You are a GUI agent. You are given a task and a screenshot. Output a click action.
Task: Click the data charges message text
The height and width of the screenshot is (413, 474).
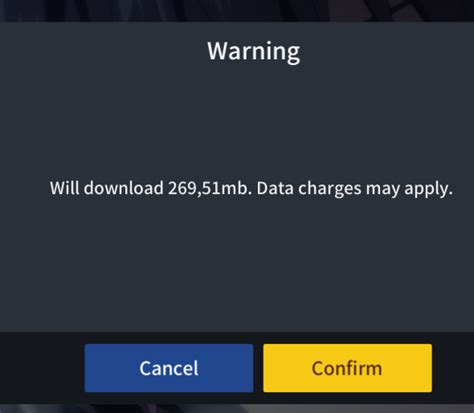tap(251, 189)
